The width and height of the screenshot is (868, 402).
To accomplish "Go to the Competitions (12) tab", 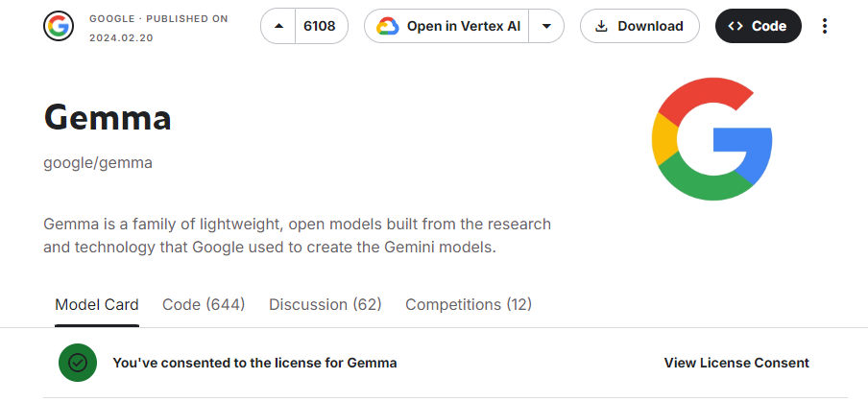I will coord(469,305).
